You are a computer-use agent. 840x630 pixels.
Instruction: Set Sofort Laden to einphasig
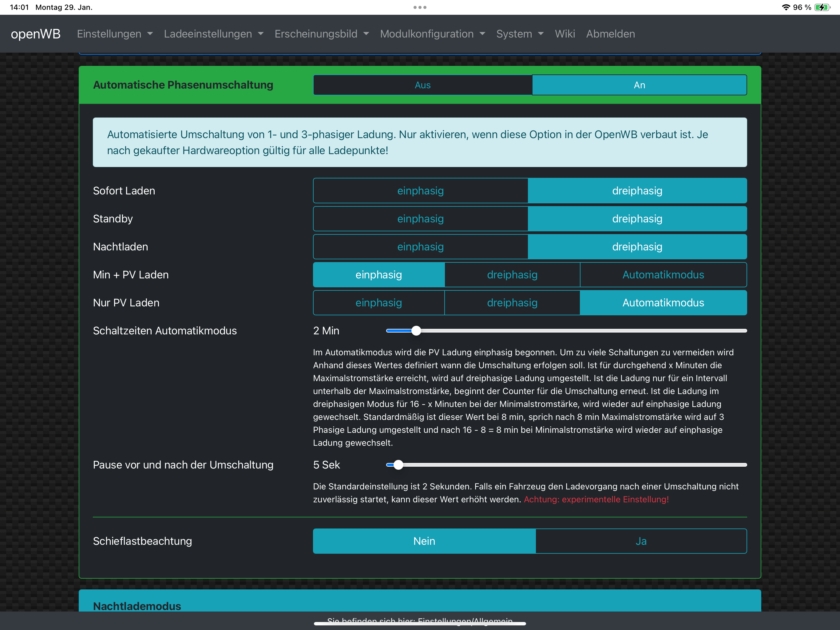[x=420, y=191]
